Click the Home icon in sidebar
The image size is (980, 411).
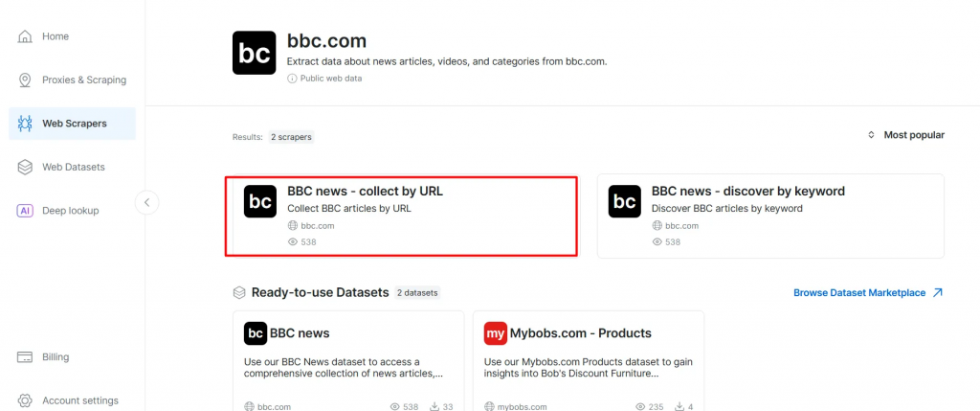[25, 36]
